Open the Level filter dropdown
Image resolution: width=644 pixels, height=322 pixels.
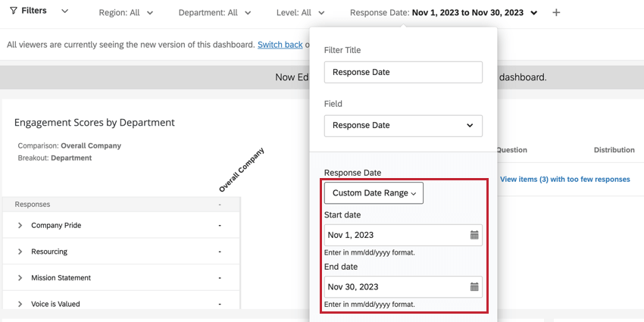(301, 13)
